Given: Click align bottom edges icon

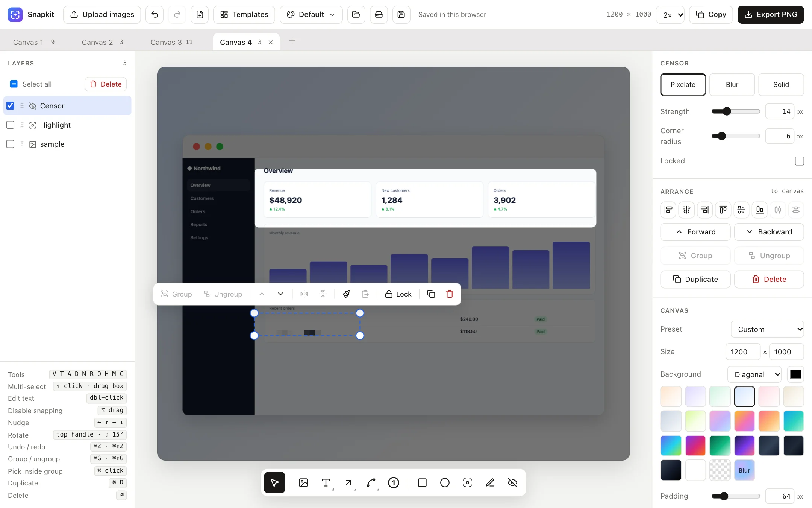Looking at the screenshot, I should coord(760,210).
